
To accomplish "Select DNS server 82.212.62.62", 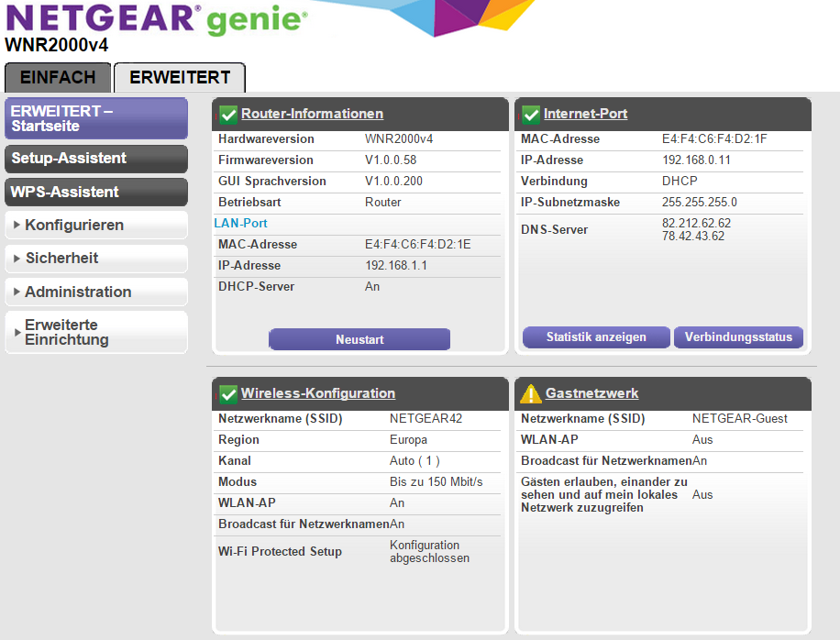I will [696, 224].
